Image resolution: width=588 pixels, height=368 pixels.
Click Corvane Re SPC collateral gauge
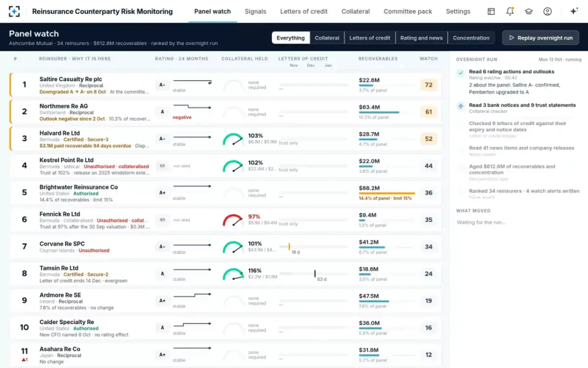pyautogui.click(x=233, y=247)
